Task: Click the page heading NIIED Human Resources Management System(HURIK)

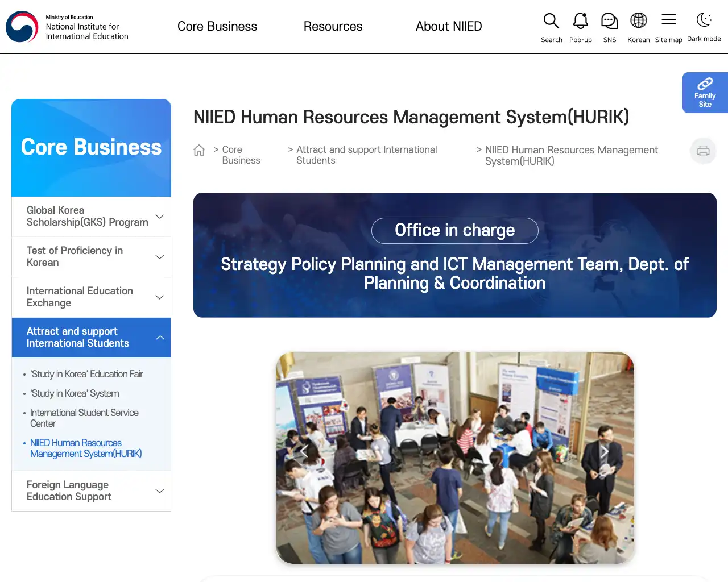Action: pyautogui.click(x=411, y=117)
